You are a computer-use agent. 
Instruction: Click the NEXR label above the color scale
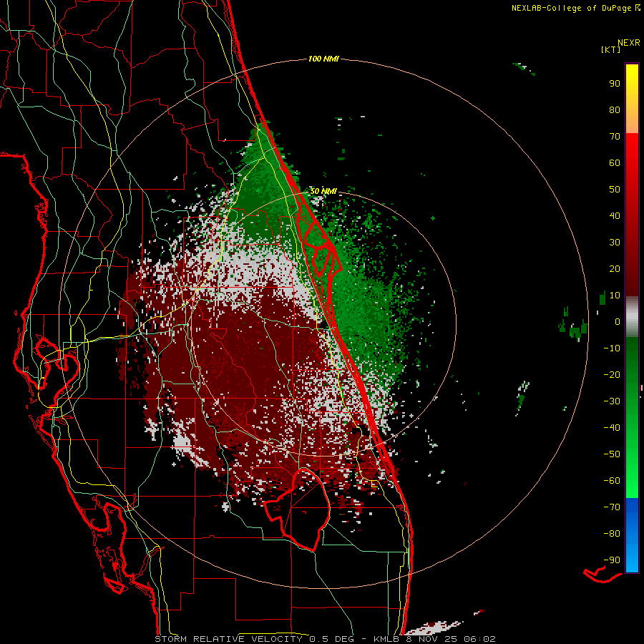[628, 43]
